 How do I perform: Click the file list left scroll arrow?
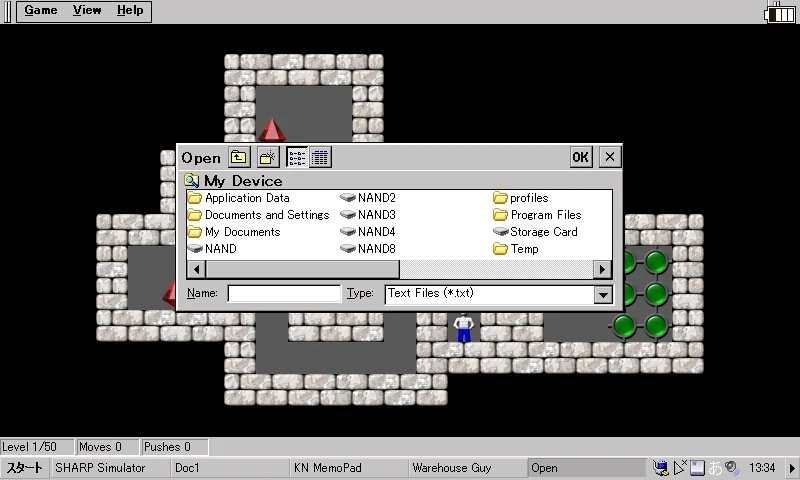[196, 269]
